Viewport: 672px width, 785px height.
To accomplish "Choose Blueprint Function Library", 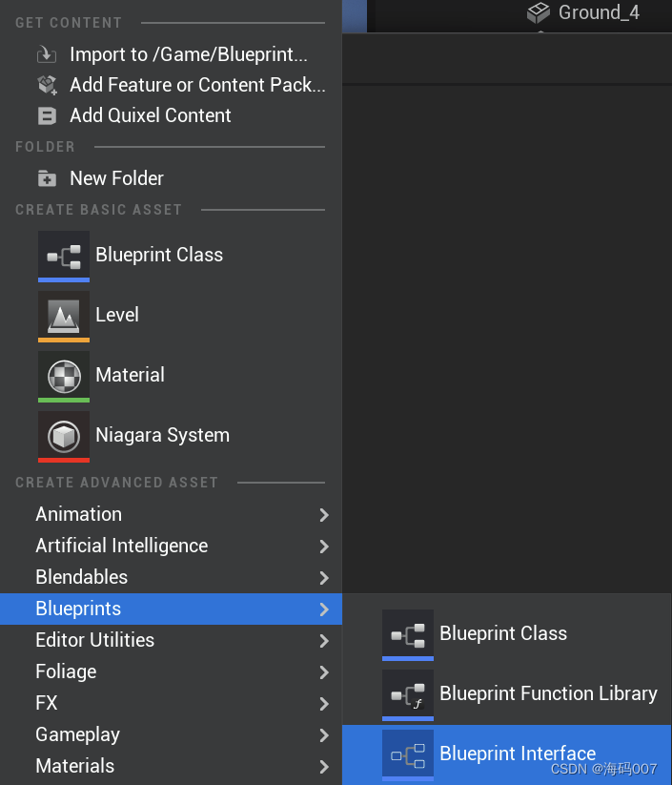I will [507, 695].
